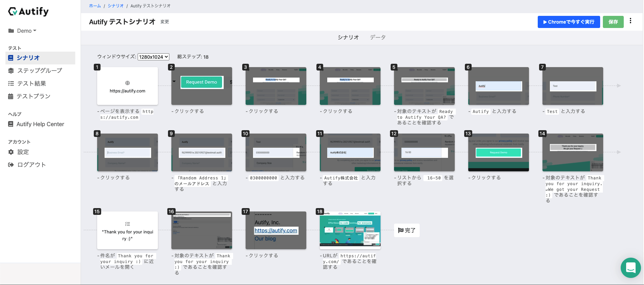Click the テスト結果 list icon
644x285 pixels.
[11, 83]
